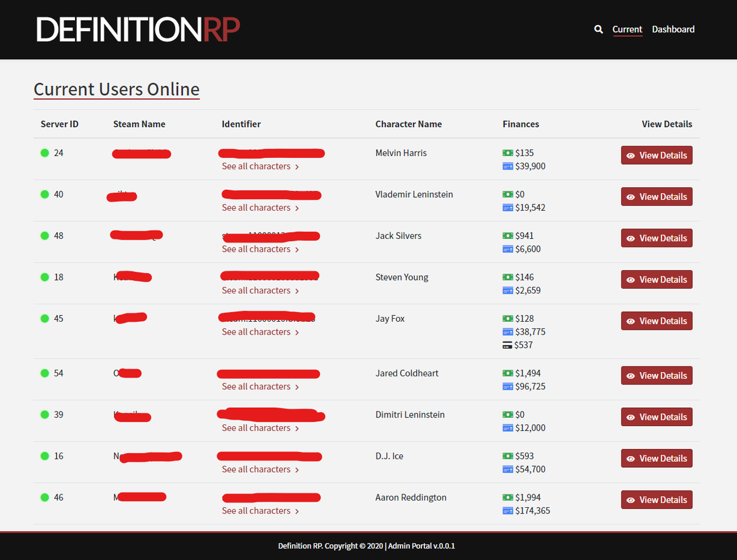View details for Vlademir Leninstein
This screenshot has width=737, height=560.
click(x=657, y=196)
